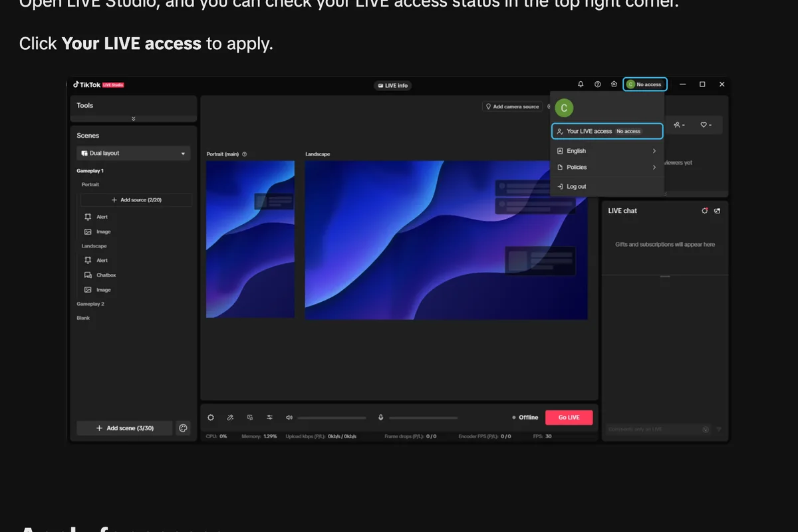798x532 pixels.
Task: Select the Gameplay 2 scene
Action: click(90, 304)
